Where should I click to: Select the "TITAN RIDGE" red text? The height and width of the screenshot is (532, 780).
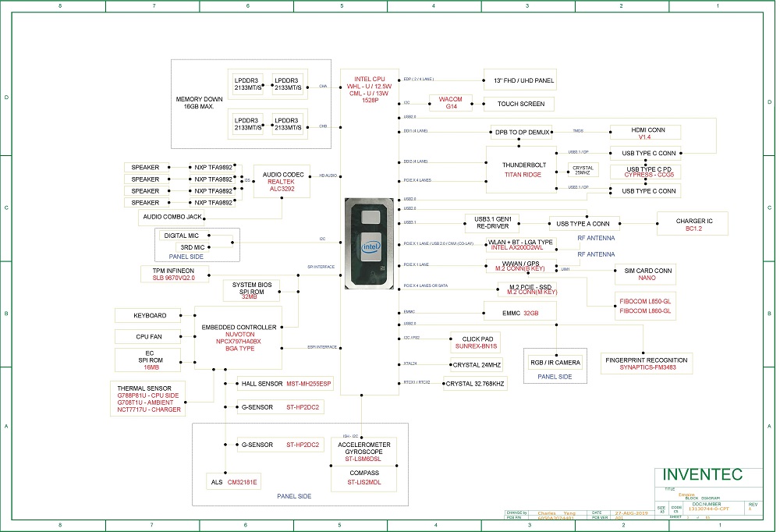tap(523, 175)
